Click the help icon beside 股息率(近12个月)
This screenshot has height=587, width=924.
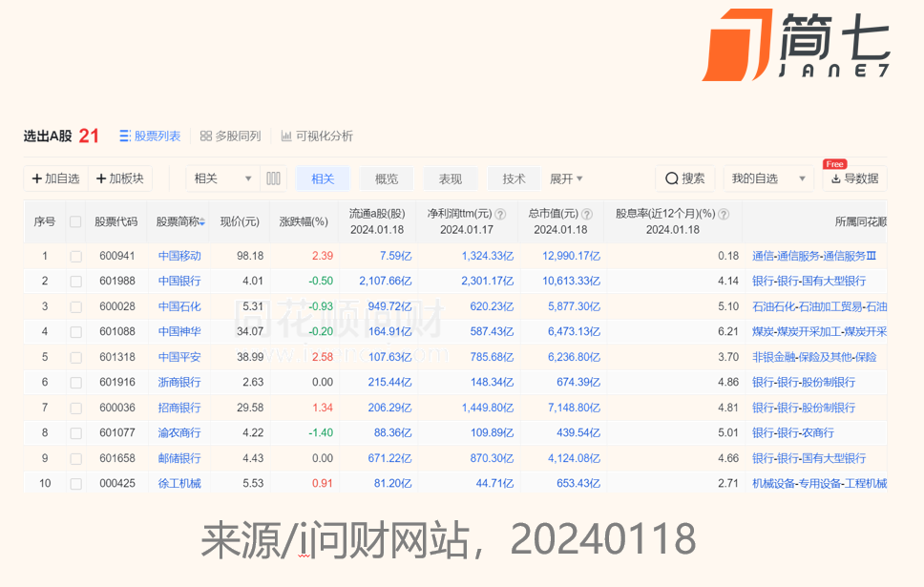[724, 214]
